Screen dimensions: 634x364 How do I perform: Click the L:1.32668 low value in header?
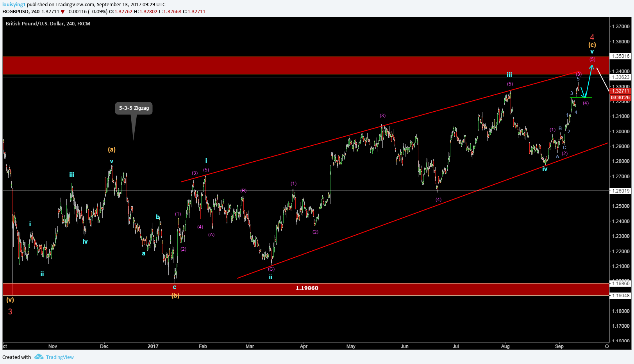tap(170, 12)
